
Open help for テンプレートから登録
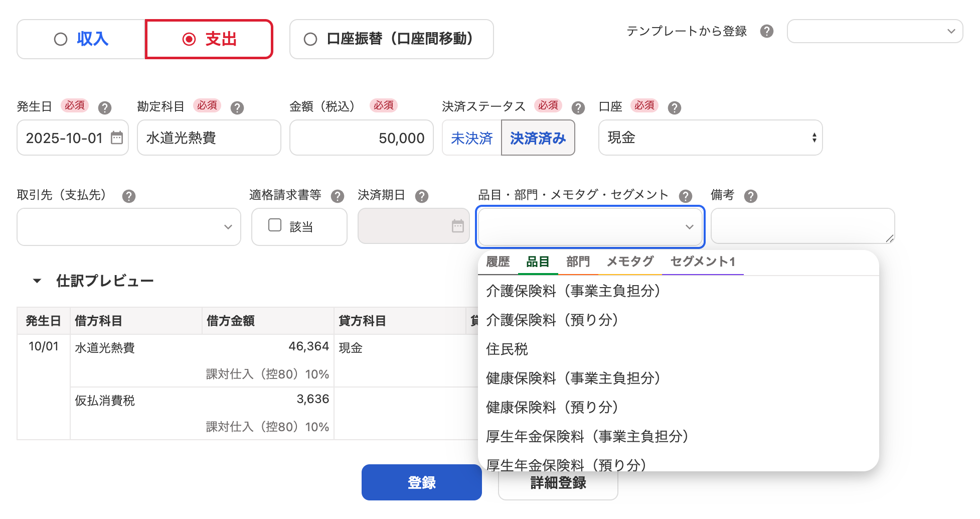pyautogui.click(x=766, y=31)
